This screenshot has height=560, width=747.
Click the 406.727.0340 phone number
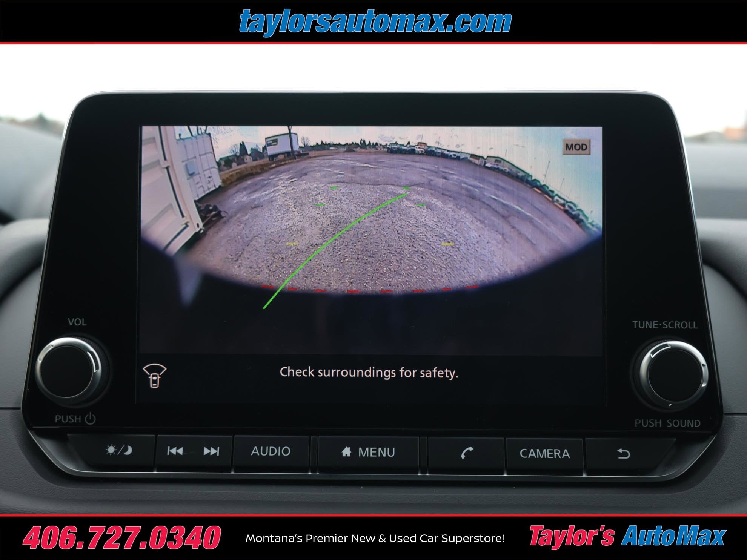pos(122,538)
